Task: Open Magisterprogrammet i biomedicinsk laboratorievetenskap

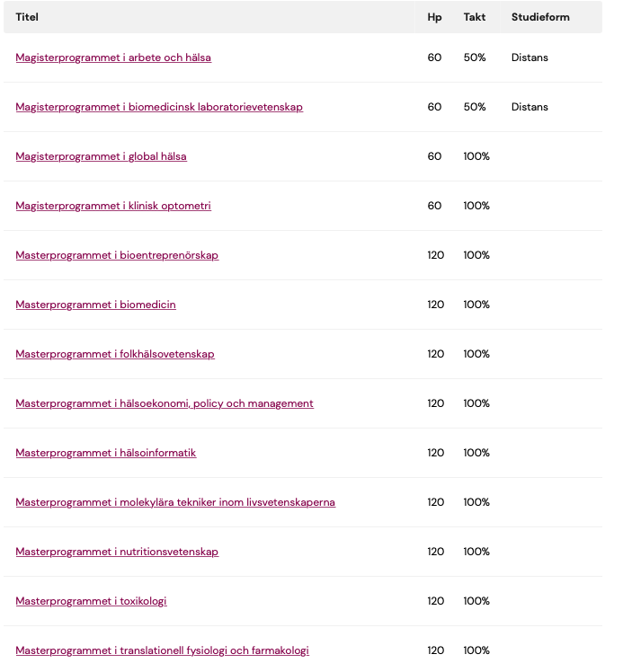Action: 159,107
